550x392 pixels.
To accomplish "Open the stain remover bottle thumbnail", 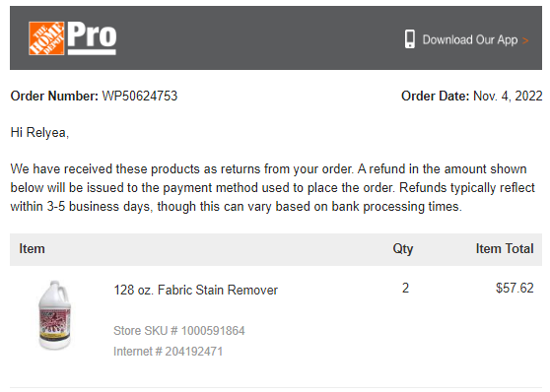I will point(55,314).
